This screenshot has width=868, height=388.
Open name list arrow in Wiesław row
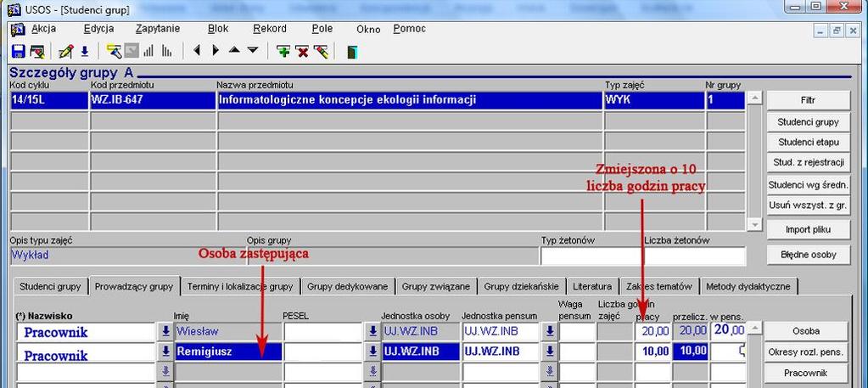coord(165,331)
